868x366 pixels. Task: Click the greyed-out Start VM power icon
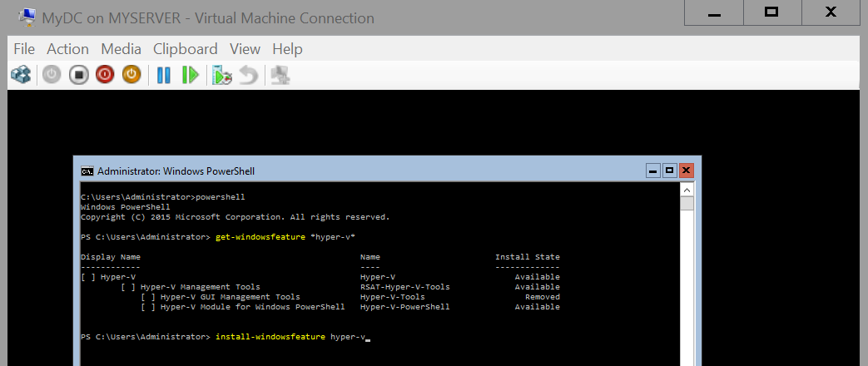[52, 75]
